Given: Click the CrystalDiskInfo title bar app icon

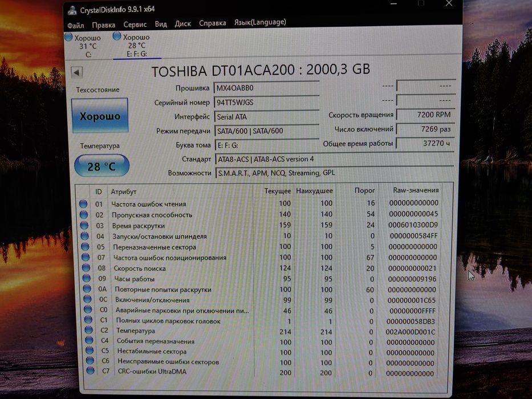Looking at the screenshot, I should click(72, 10).
